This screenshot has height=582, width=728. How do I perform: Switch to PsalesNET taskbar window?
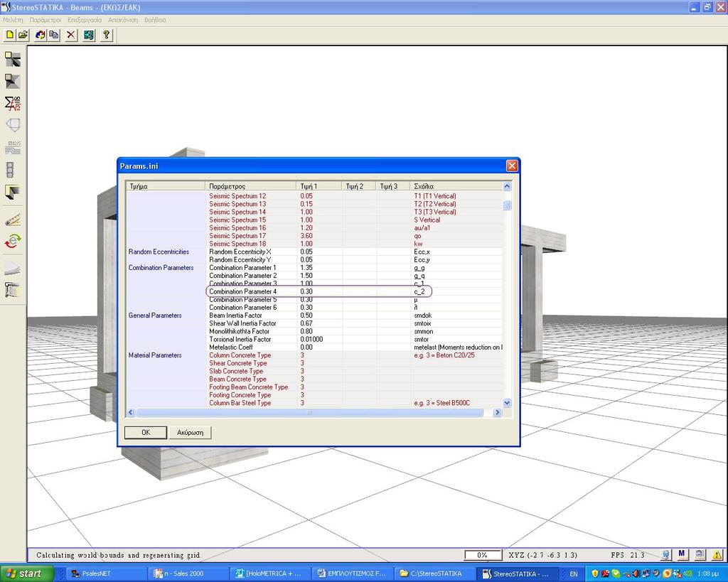pos(107,573)
